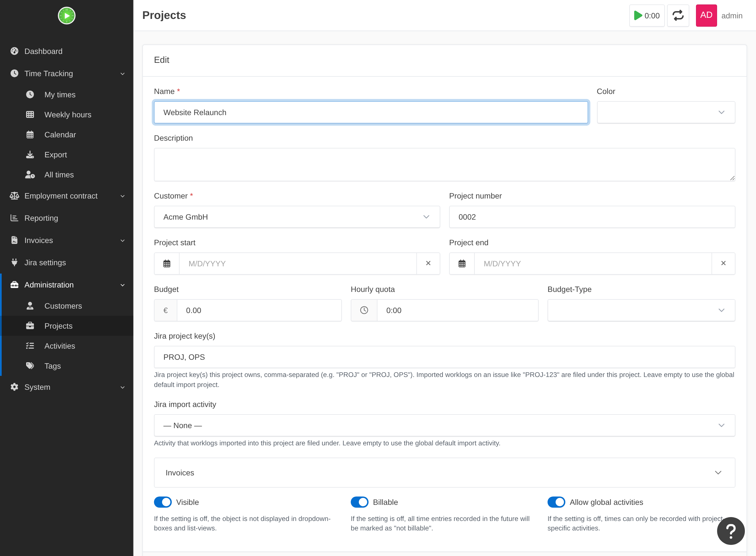Viewport: 756px width, 556px height.
Task: Click the Project number field
Action: pos(592,217)
